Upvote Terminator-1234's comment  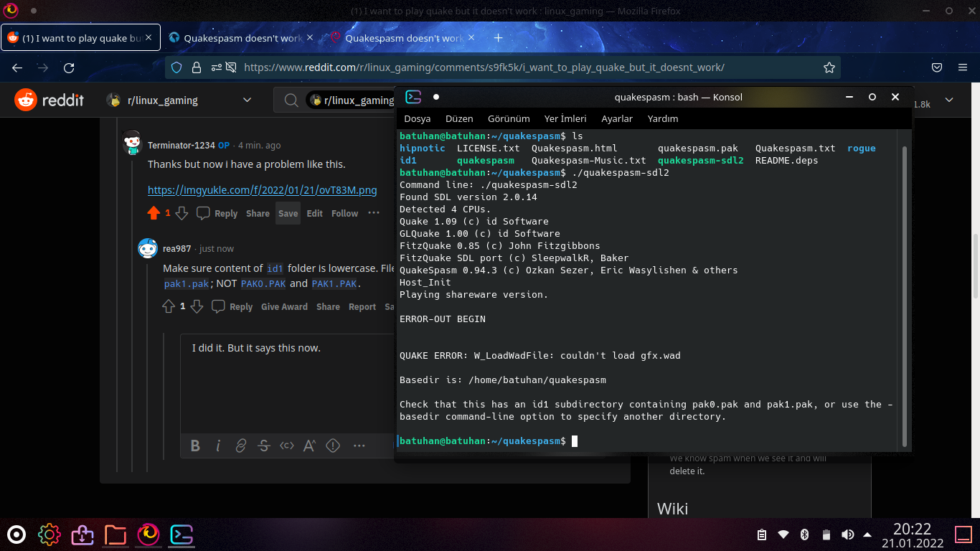154,213
